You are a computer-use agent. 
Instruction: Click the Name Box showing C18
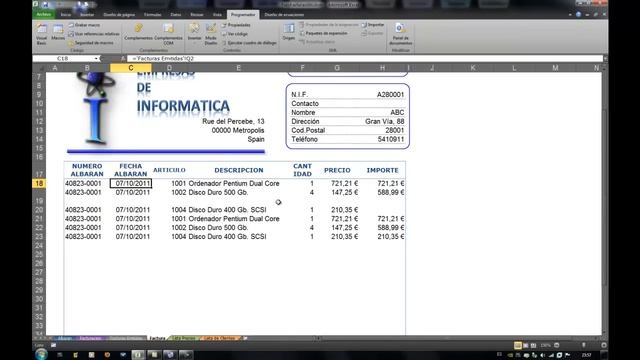pos(63,58)
